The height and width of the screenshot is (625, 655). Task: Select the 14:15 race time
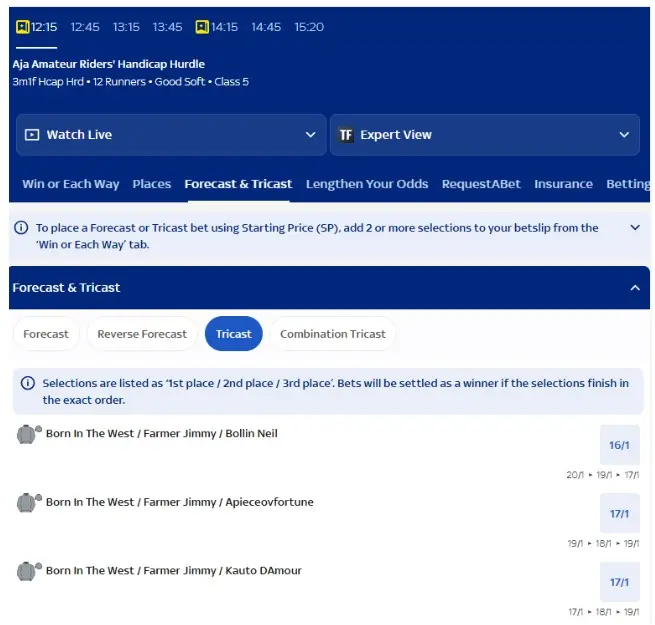[x=217, y=27]
